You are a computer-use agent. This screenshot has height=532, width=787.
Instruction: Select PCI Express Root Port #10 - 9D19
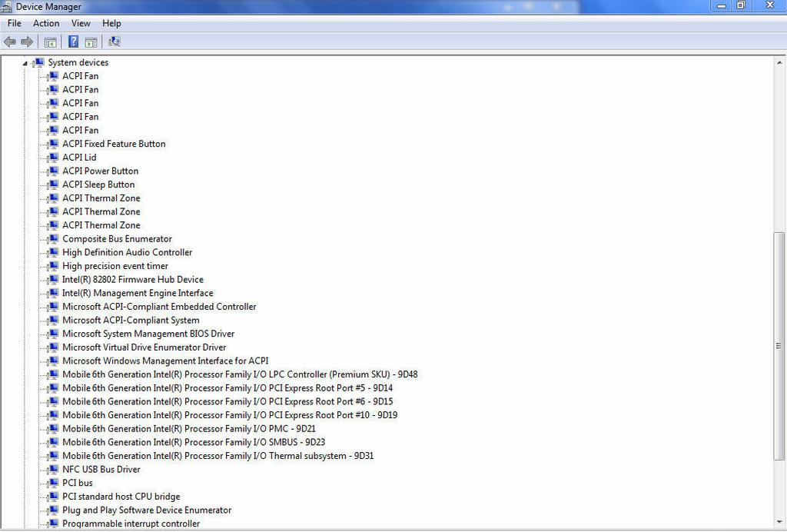coord(230,415)
